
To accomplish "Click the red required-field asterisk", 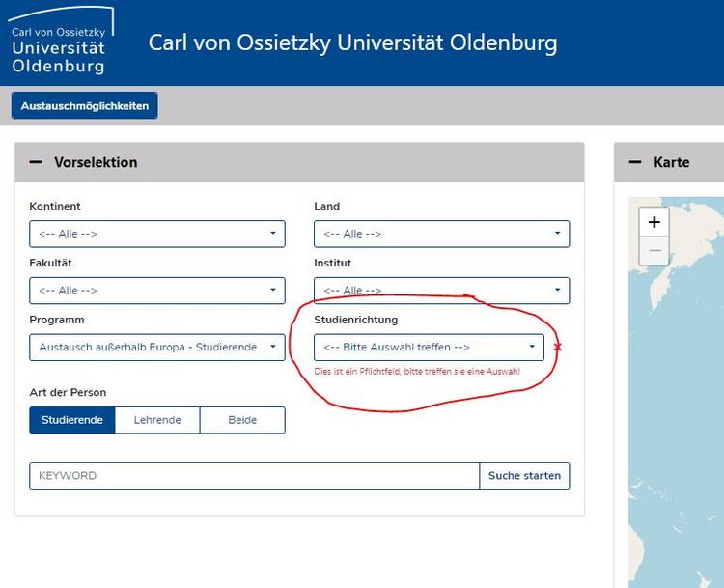I will 557,348.
